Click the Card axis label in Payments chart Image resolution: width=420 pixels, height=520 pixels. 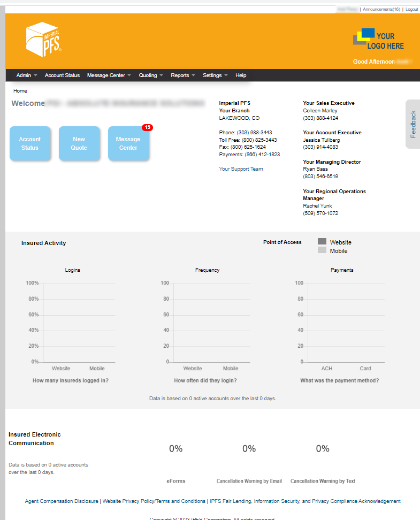(365, 369)
